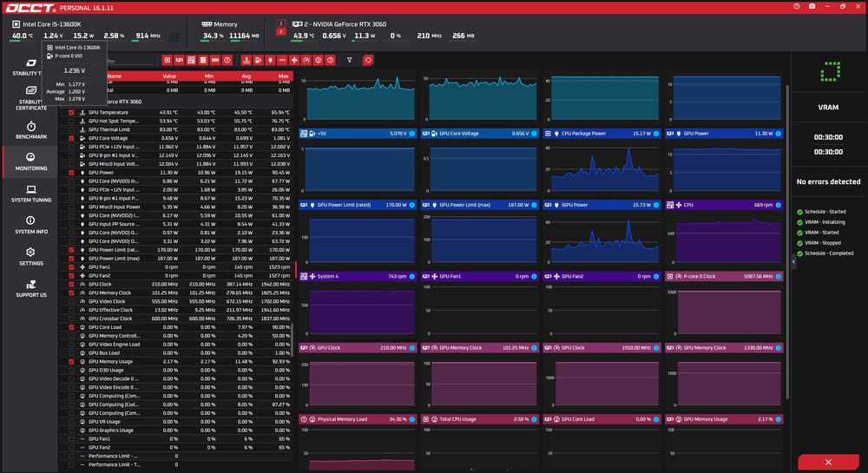
Task: Open the Support Us page
Action: (31, 289)
